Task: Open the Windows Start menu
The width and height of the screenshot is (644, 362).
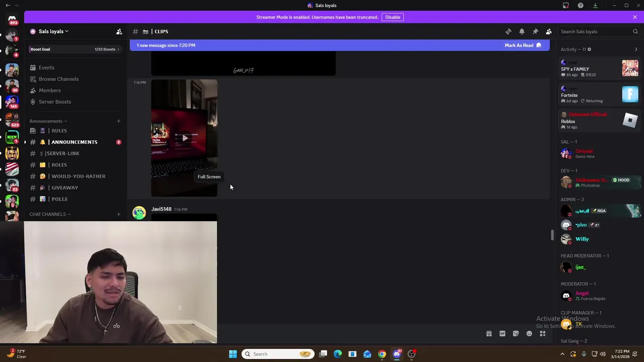Action: pyautogui.click(x=232, y=354)
